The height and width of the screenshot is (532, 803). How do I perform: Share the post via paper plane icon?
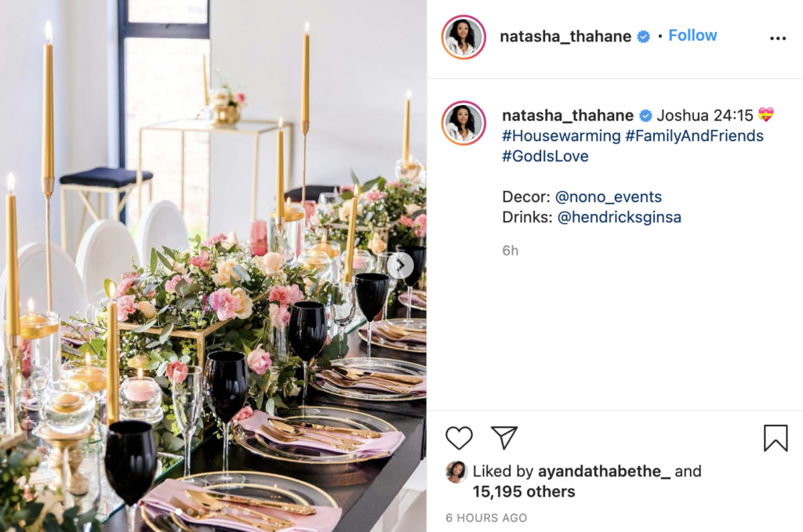point(504,437)
